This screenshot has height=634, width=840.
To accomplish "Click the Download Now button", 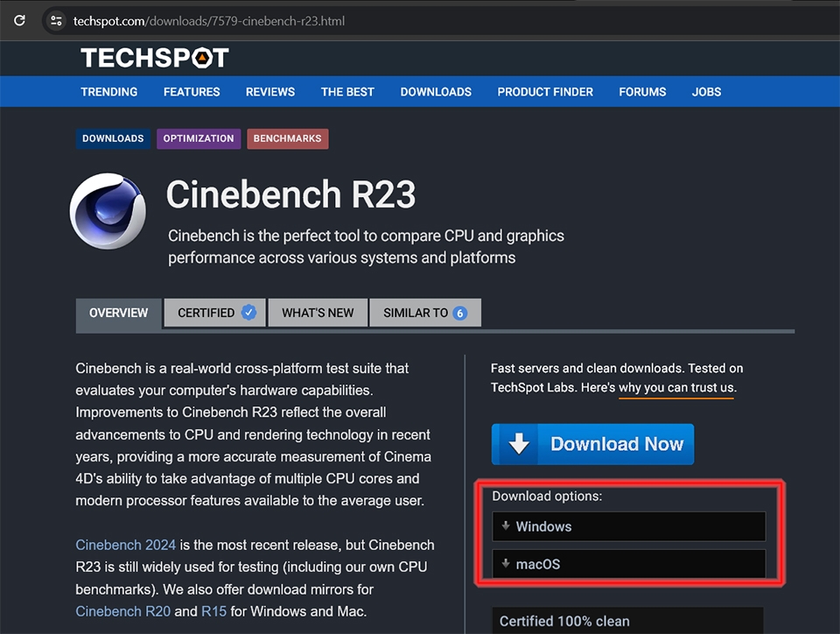I will 592,444.
